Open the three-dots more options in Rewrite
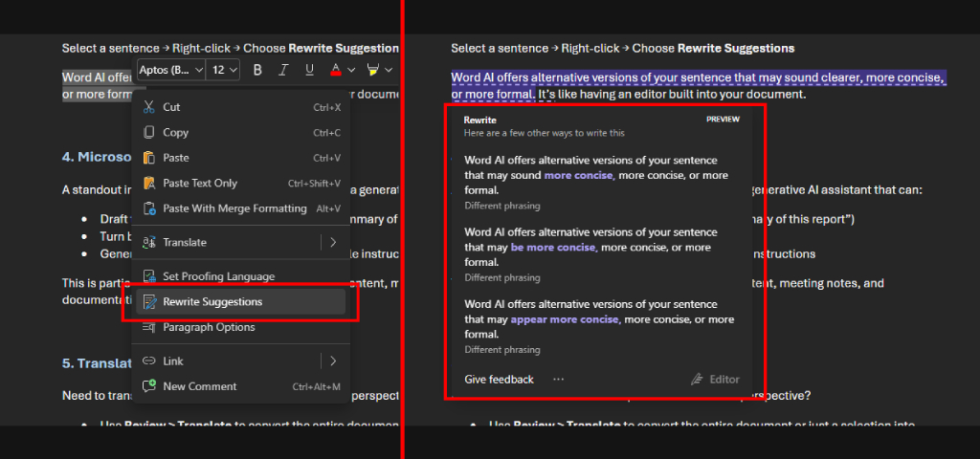 pyautogui.click(x=558, y=379)
